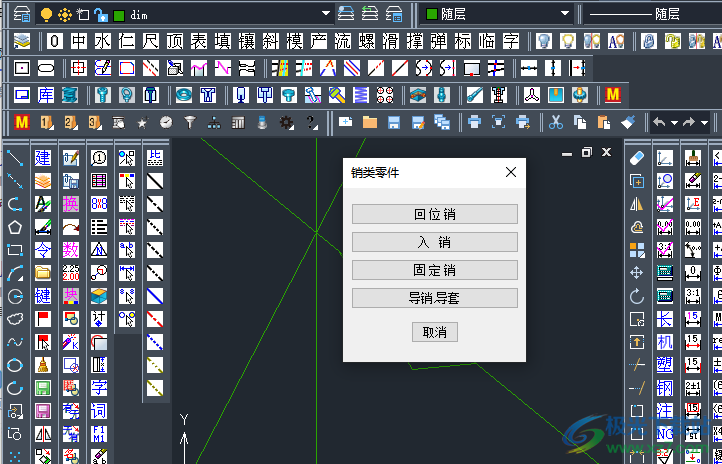Click the 回位销 button in dialog
722x464 pixels.
point(435,215)
